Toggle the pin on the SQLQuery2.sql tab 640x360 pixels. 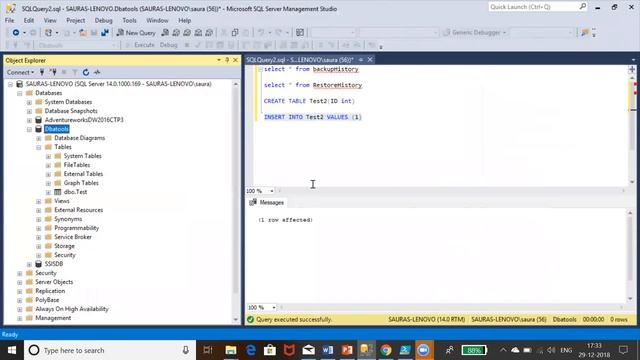pos(361,60)
